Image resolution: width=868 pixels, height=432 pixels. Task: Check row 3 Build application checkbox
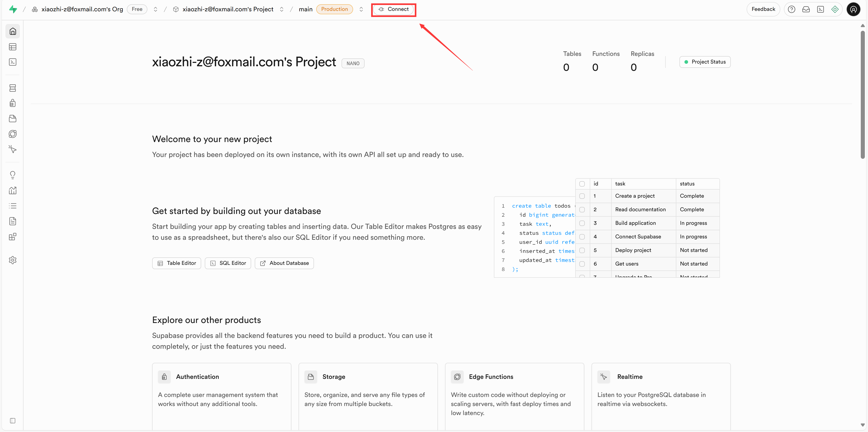pos(582,223)
